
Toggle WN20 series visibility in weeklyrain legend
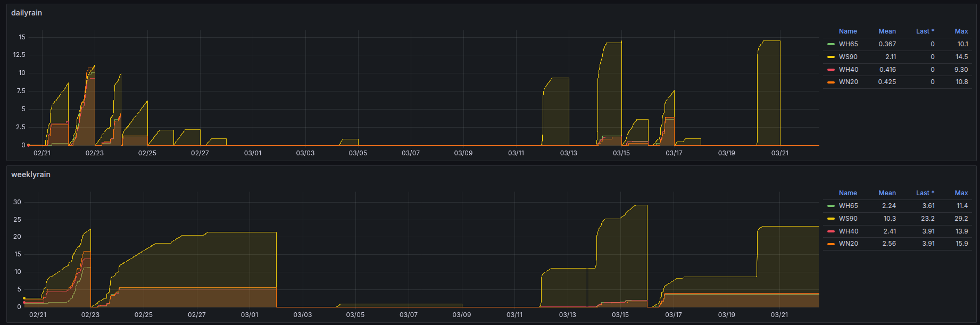(x=849, y=244)
